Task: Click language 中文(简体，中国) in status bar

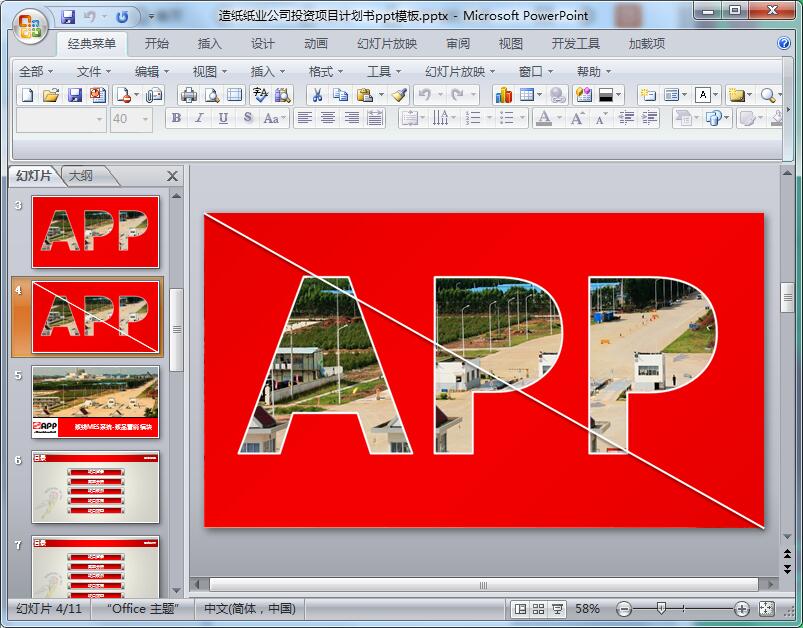Action: click(249, 608)
